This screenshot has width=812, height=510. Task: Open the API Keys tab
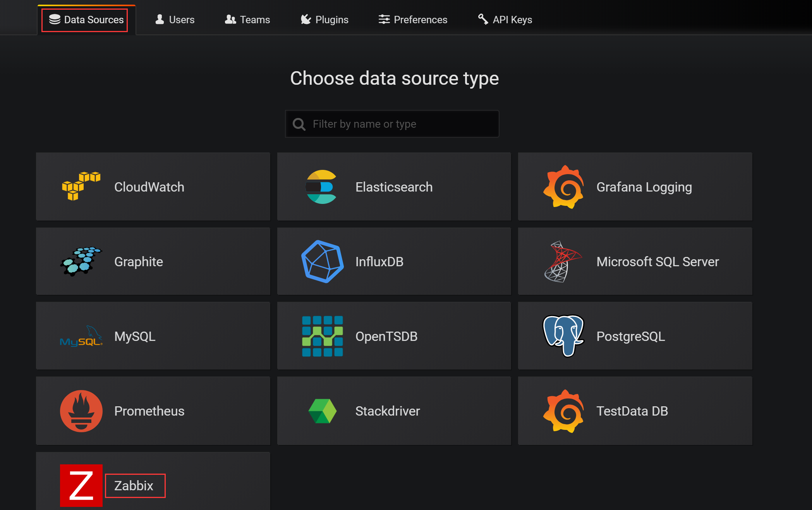505,20
